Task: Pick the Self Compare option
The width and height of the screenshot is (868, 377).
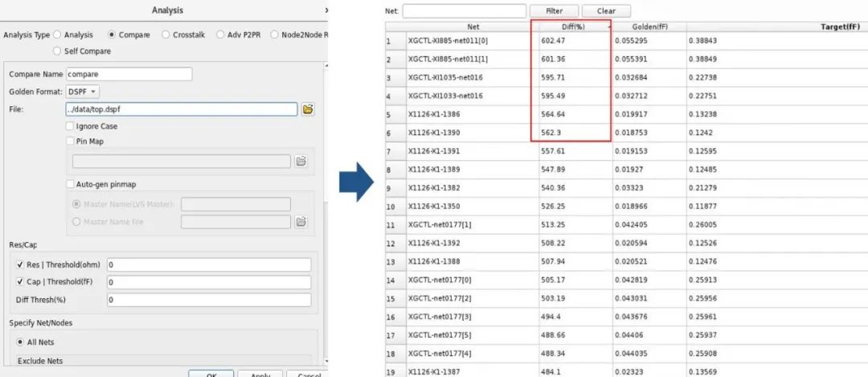Action: pyautogui.click(x=57, y=51)
